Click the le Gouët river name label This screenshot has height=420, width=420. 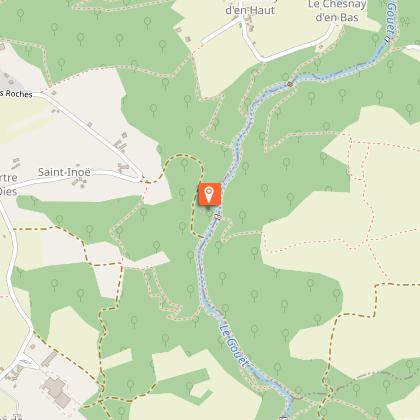(235, 346)
